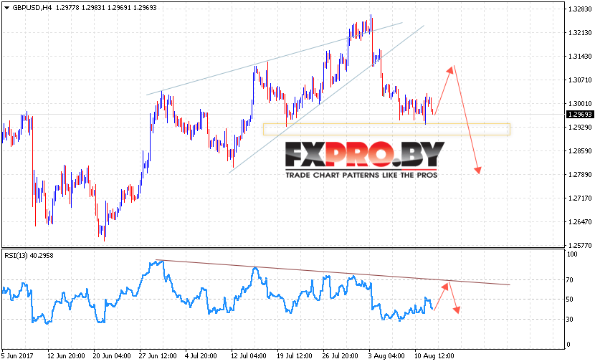Click the 1.25770 price scale label
The image size is (595, 364).
pyautogui.click(x=580, y=245)
